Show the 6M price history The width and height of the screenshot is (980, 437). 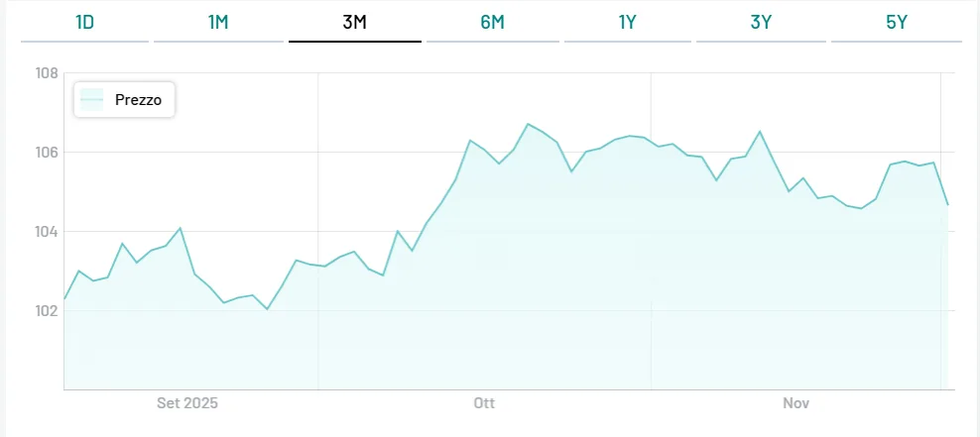pyautogui.click(x=492, y=22)
